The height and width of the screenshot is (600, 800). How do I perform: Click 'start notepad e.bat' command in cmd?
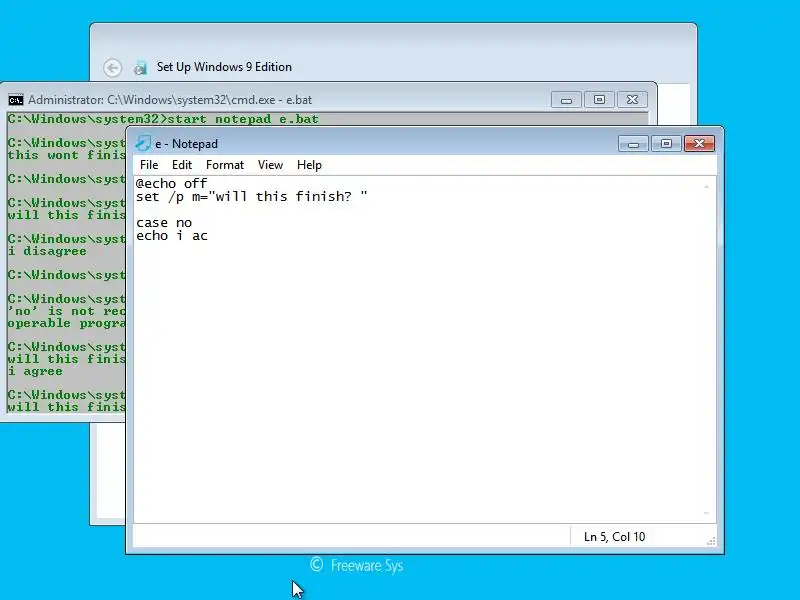coord(243,119)
